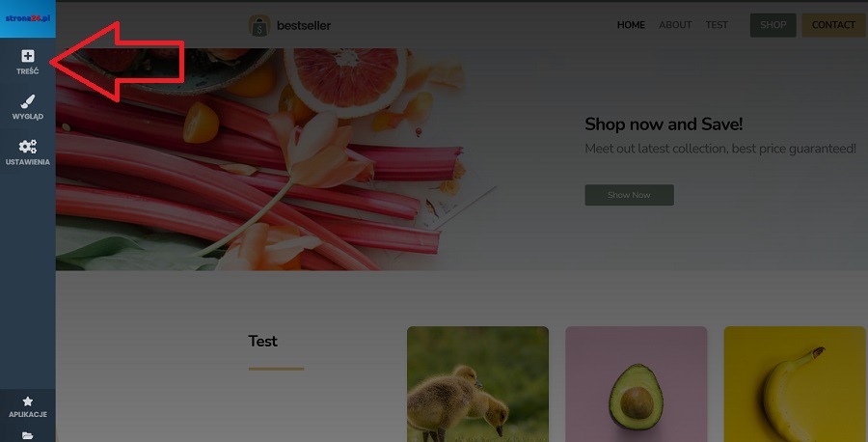Open the Wygląd brush icon
Viewport: 868px width, 442px height.
pos(28,101)
